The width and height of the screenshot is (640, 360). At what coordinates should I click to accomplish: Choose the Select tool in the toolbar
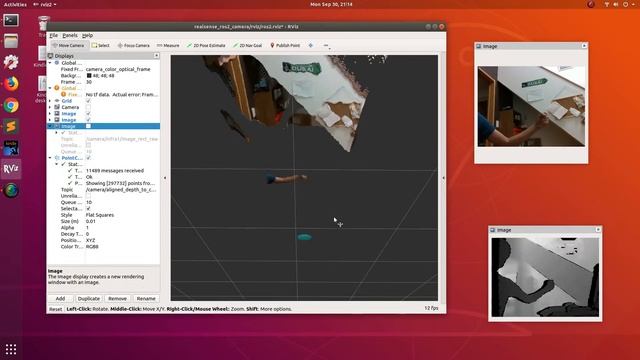[101, 45]
